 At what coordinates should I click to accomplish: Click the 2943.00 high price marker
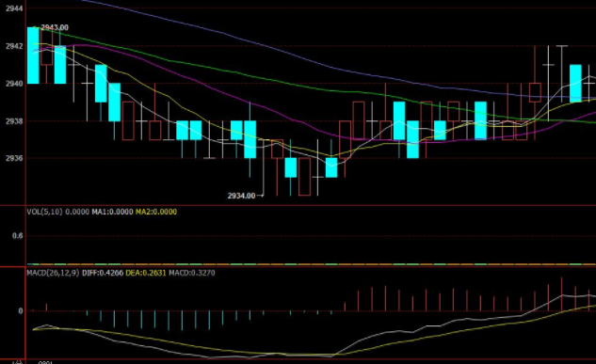[x=55, y=27]
